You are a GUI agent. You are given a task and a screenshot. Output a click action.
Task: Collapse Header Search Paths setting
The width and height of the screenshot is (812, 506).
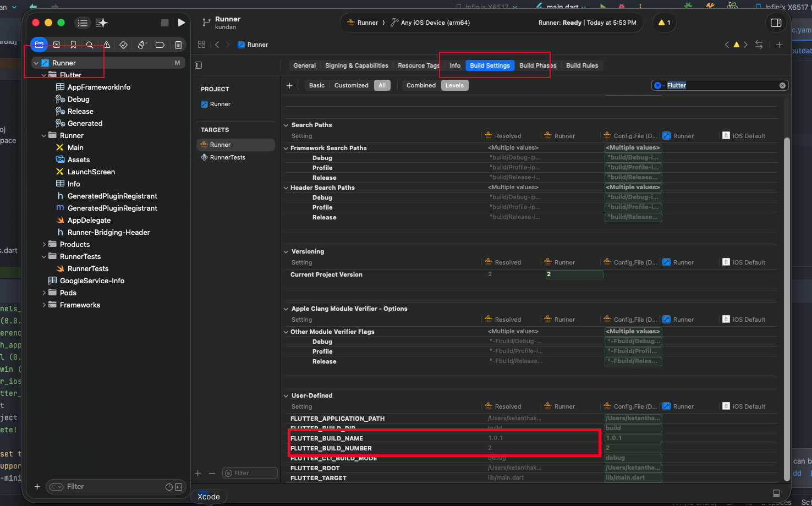click(286, 188)
